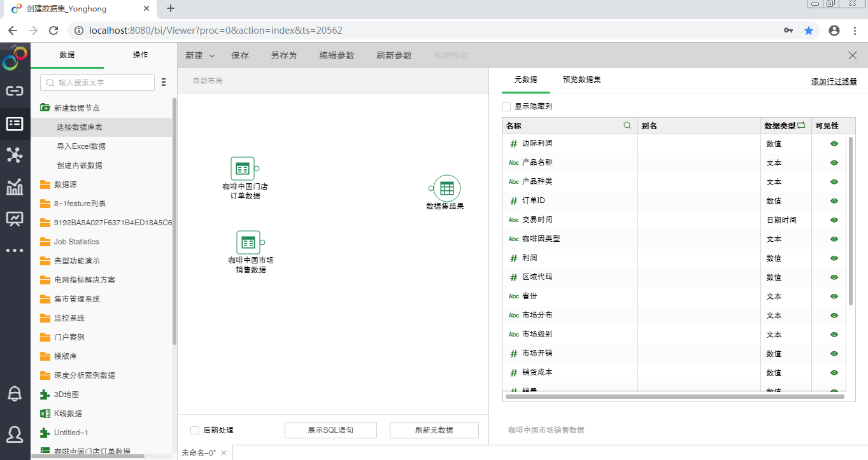Open the data connections panel in the sidebar

coord(14,91)
